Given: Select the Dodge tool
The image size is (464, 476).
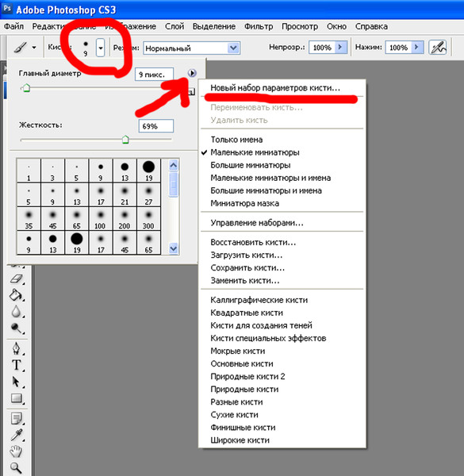Looking at the screenshot, I should tap(16, 328).
